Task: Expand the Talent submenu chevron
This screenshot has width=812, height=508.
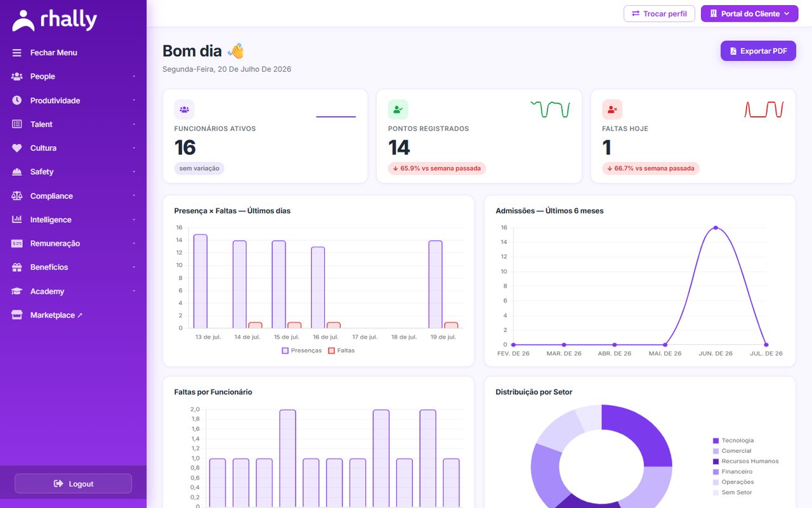Action: [x=134, y=124]
